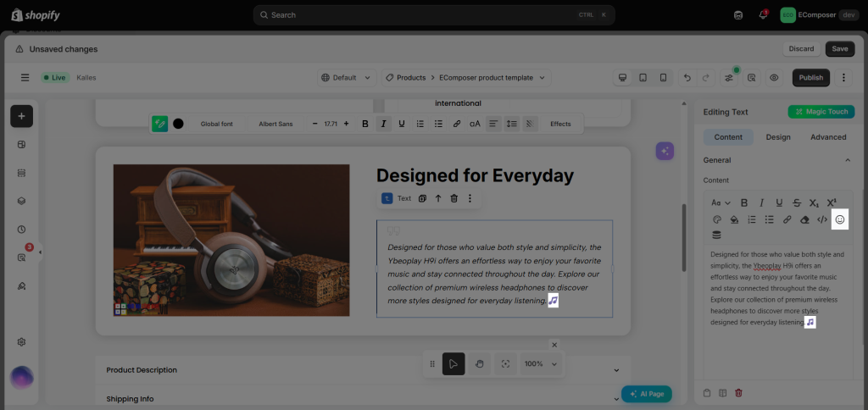
Task: Open the Default language dropdown
Action: coord(347,77)
